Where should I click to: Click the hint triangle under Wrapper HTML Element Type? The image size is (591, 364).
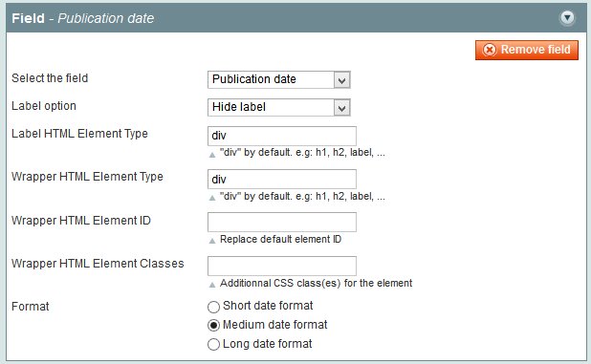coord(212,198)
